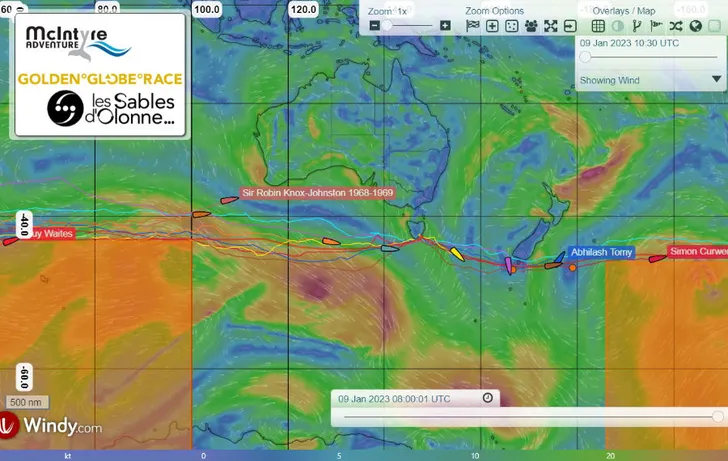Click the race timeline slider handle
The width and height of the screenshot is (728, 461).
[717, 416]
